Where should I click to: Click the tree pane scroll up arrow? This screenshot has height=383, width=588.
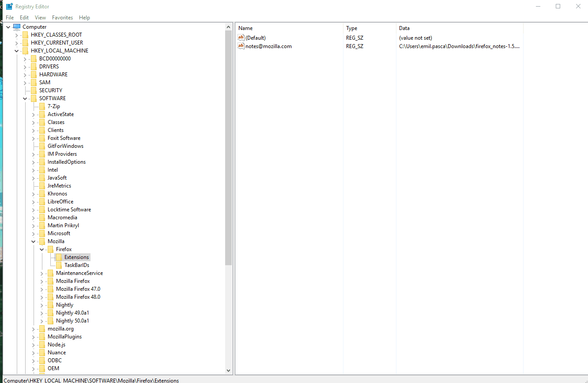pos(229,27)
